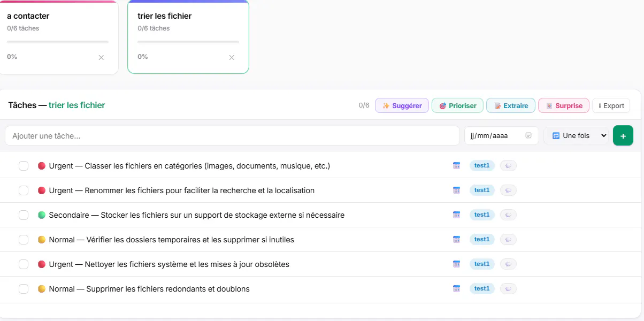This screenshot has height=321, width=644.
Task: Click the test1 tag on Nettoyer les fichiers task
Action: click(482, 264)
